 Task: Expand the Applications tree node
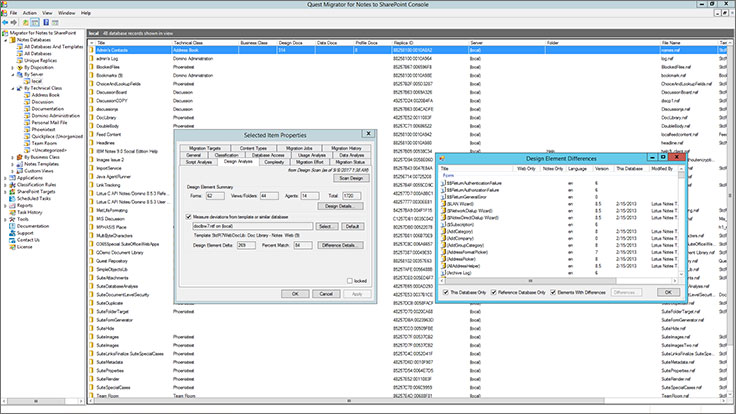click(x=6, y=178)
